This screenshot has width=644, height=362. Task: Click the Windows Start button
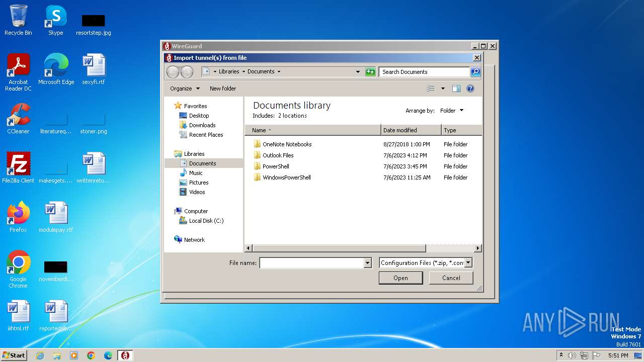point(14,355)
